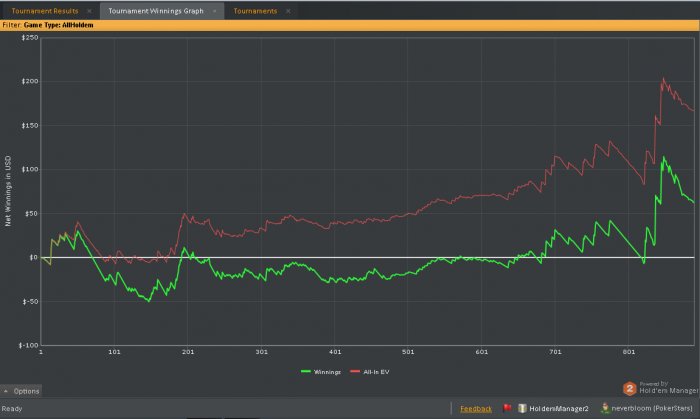Click the red All-In EV peak near $200
The width and height of the screenshot is (700, 419).
(663, 79)
